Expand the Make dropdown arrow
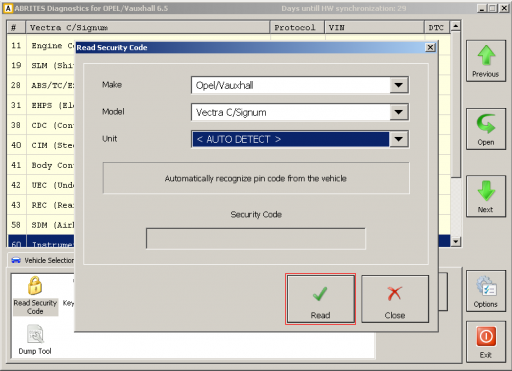Screen dimensions: 512x371 (x=399, y=85)
